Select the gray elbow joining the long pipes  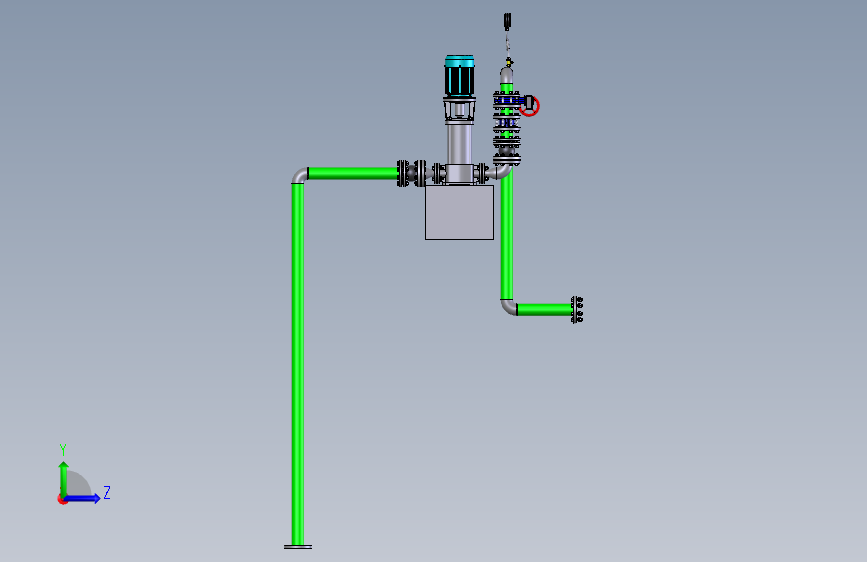point(299,175)
